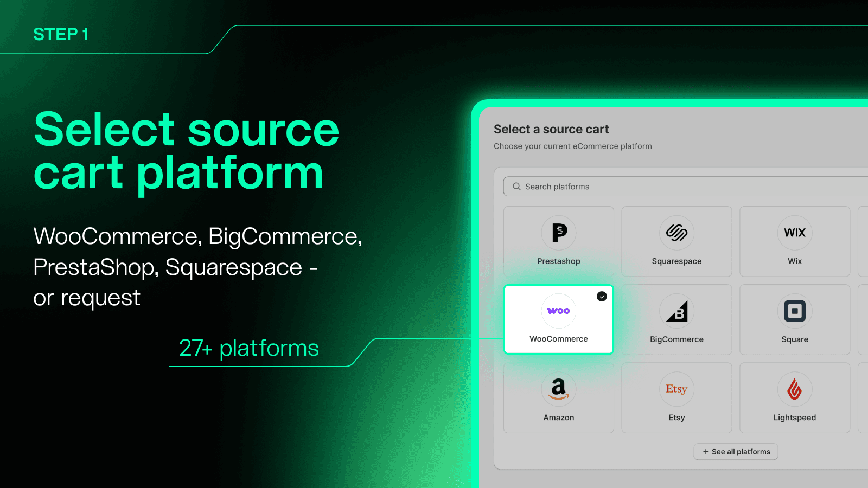The image size is (868, 488).
Task: Select the Lightspeed tile
Action: (794, 397)
